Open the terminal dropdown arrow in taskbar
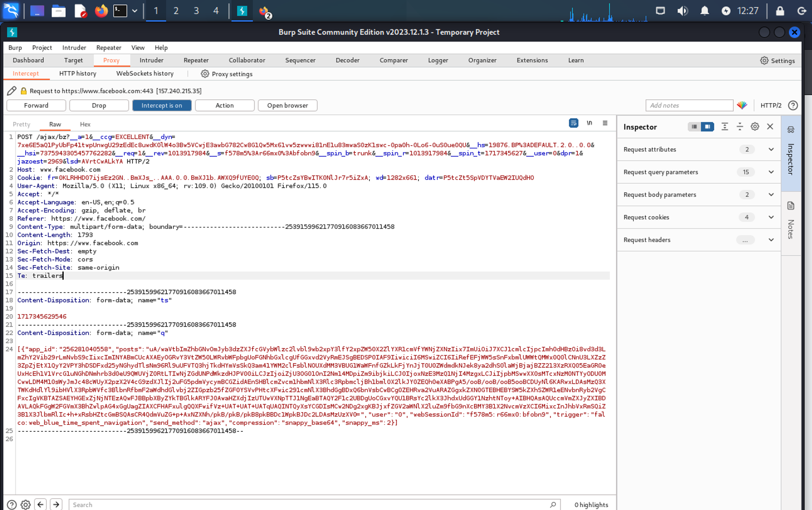Viewport: 812px width, 510px height. click(135, 11)
